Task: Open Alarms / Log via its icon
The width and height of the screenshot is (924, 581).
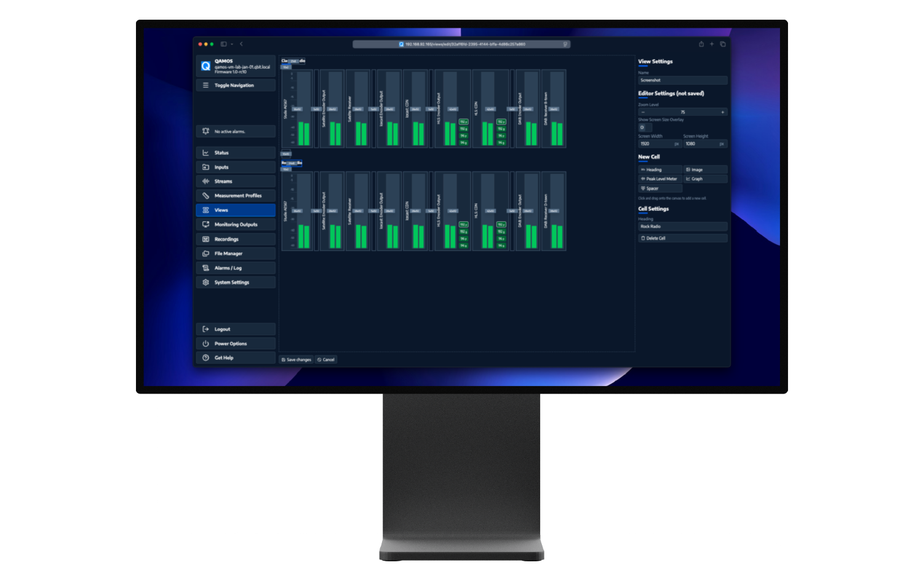Action: click(205, 267)
